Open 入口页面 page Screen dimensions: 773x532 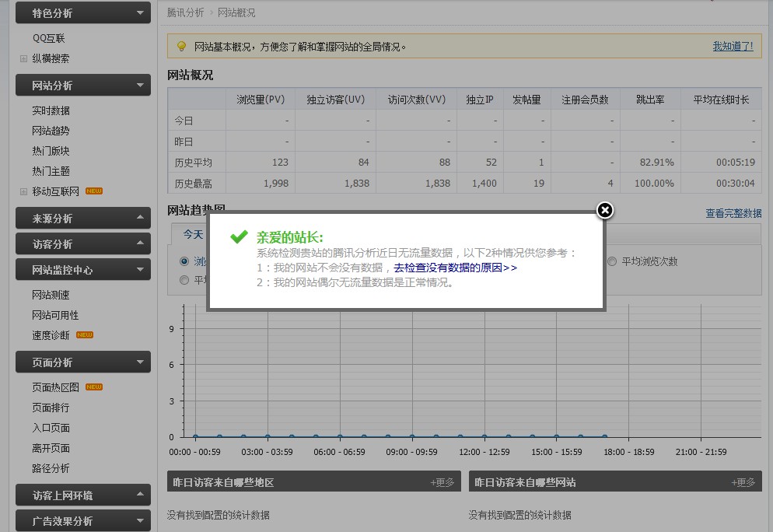[51, 428]
